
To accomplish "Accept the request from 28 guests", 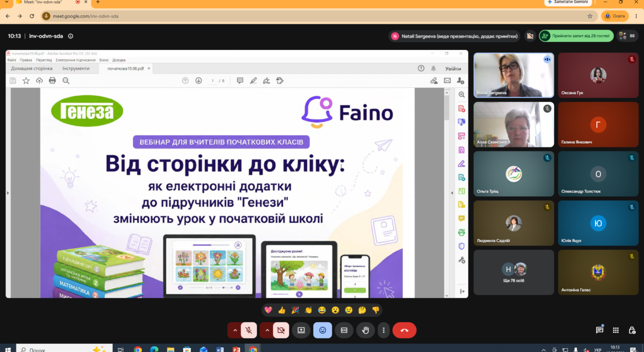I will pos(576,36).
